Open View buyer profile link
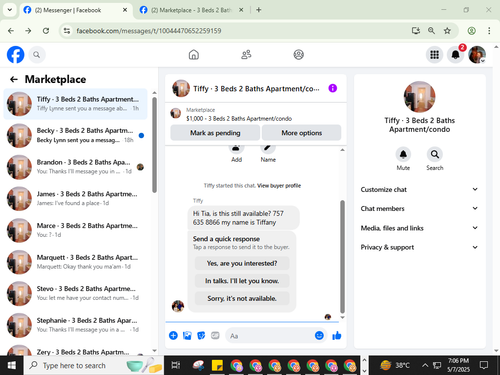 point(279,186)
